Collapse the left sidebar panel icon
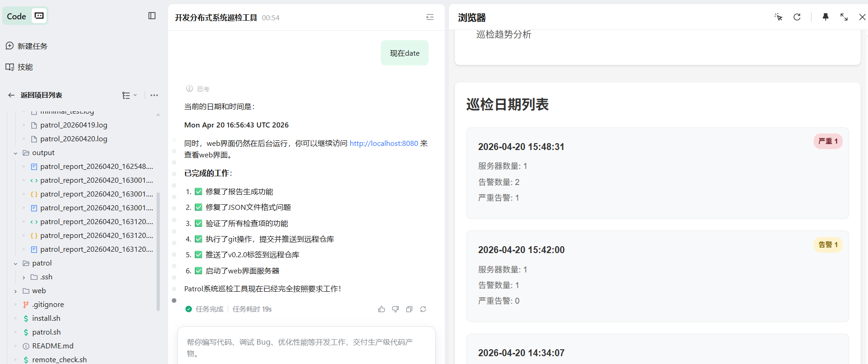The width and height of the screenshot is (868, 364). click(152, 16)
